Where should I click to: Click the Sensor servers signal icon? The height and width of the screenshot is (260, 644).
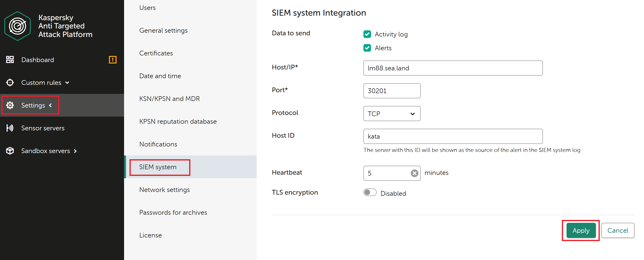[10, 128]
